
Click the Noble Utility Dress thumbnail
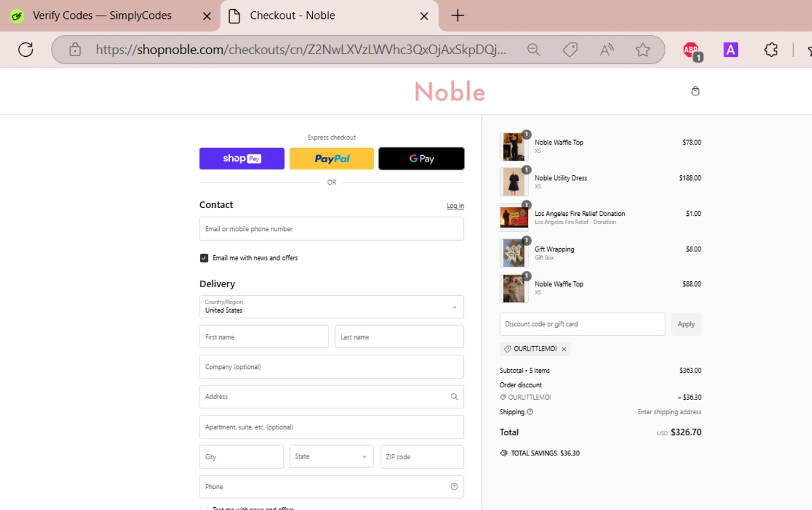(514, 182)
